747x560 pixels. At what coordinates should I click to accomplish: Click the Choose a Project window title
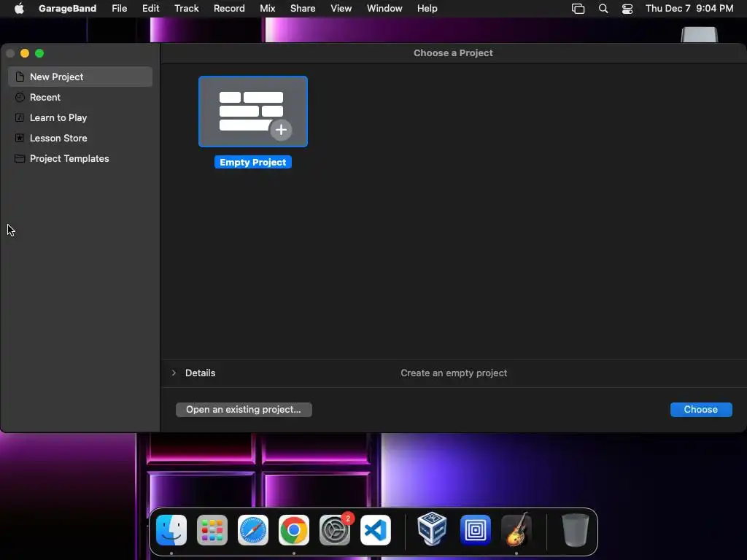pyautogui.click(x=453, y=52)
